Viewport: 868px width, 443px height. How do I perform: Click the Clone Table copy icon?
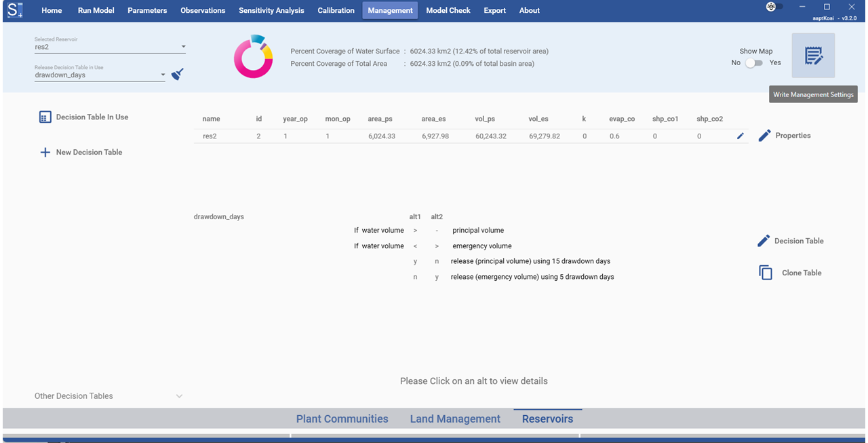766,273
